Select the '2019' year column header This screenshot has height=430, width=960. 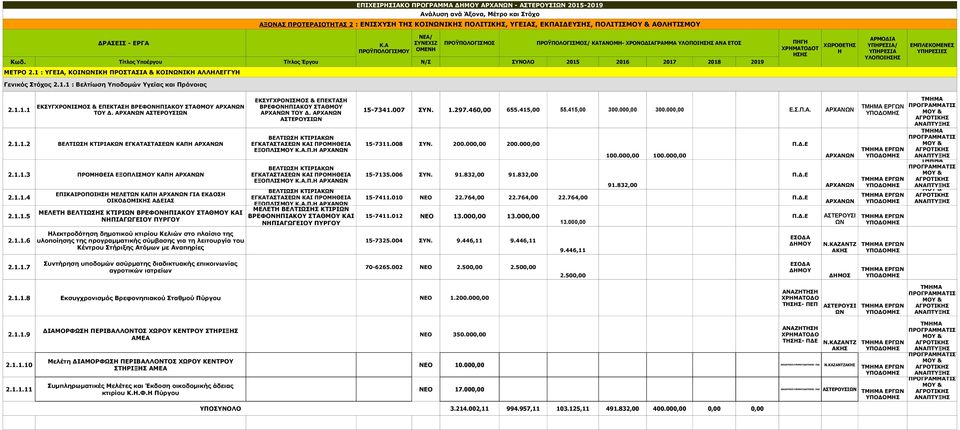click(757, 62)
